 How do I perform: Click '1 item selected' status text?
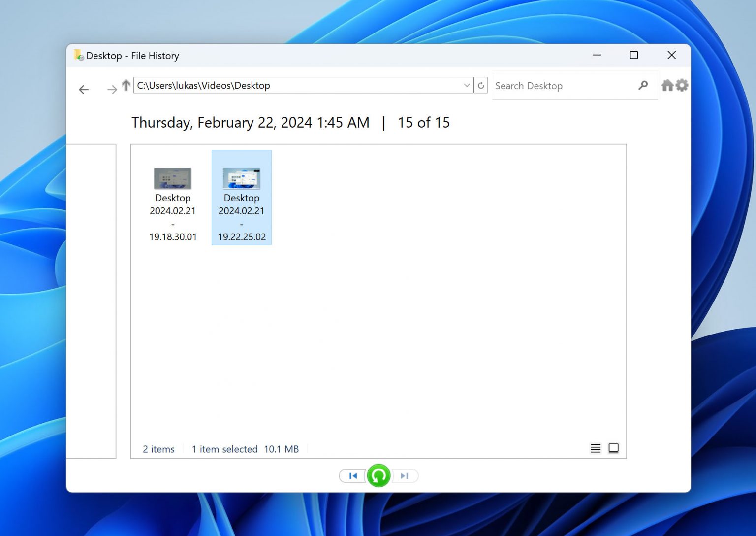(x=224, y=449)
